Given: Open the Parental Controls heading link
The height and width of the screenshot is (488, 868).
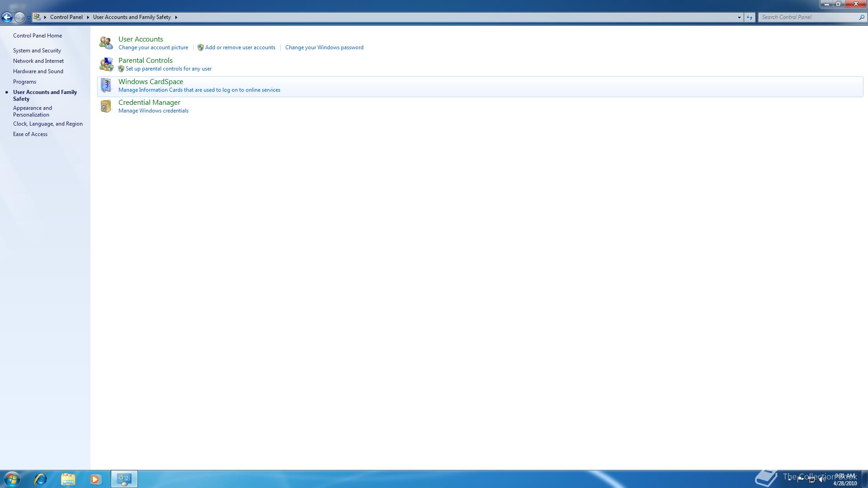Looking at the screenshot, I should (x=146, y=61).
